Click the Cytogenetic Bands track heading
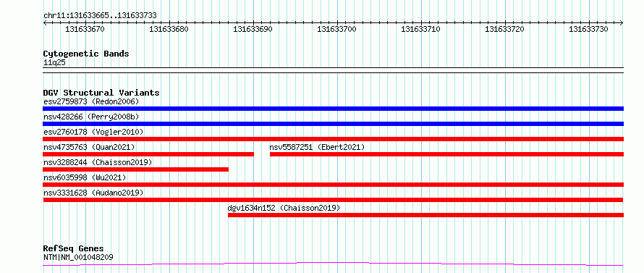This screenshot has width=644, height=273. [86, 54]
